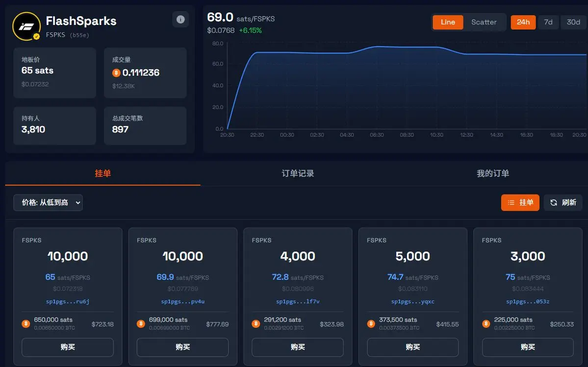Click the FlashSparks token logo

[26, 26]
